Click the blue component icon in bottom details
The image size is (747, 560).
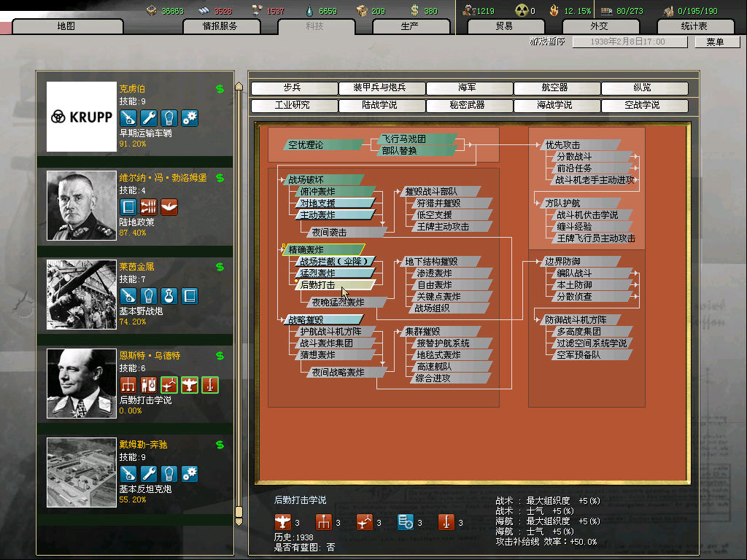click(406, 522)
